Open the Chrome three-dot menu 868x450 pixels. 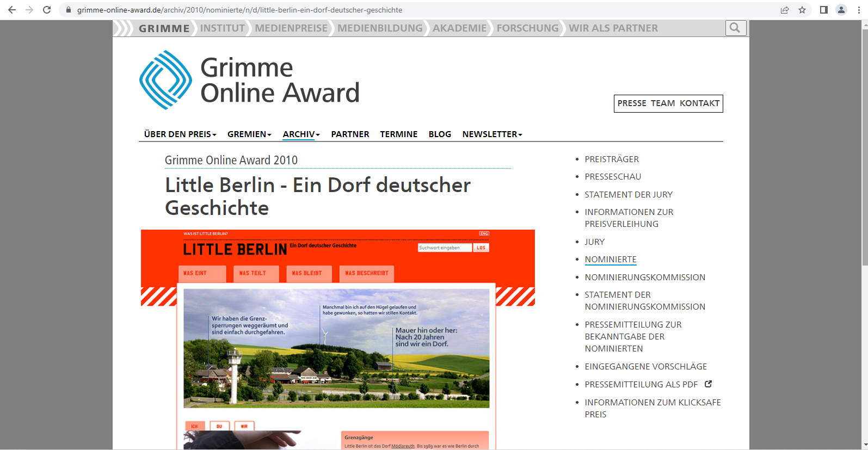coord(859,10)
